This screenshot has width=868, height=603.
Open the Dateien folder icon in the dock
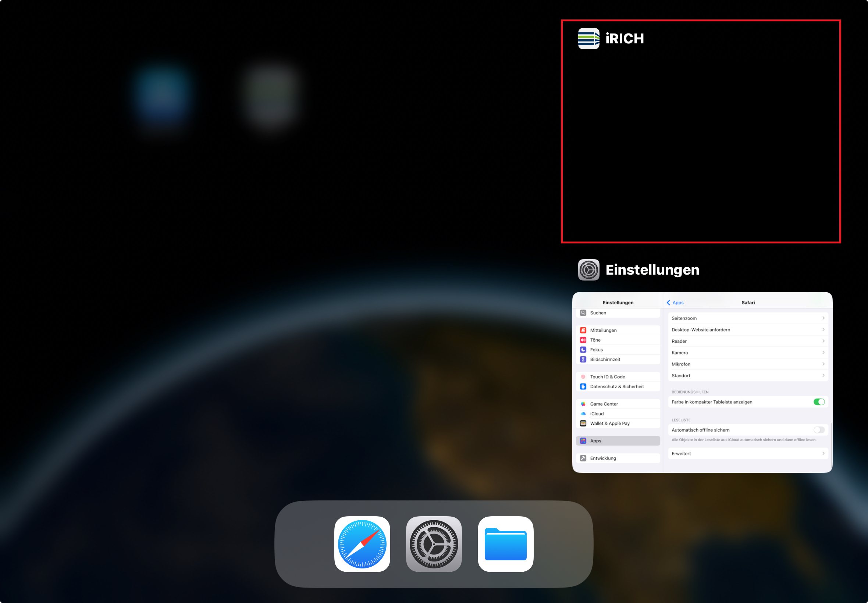[505, 545]
